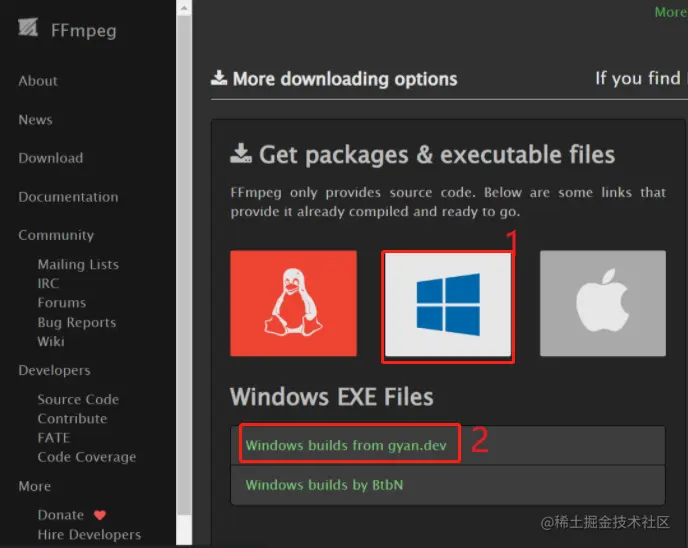This screenshot has width=688, height=548.
Task: Select the Windows logo download tile
Action: click(448, 304)
